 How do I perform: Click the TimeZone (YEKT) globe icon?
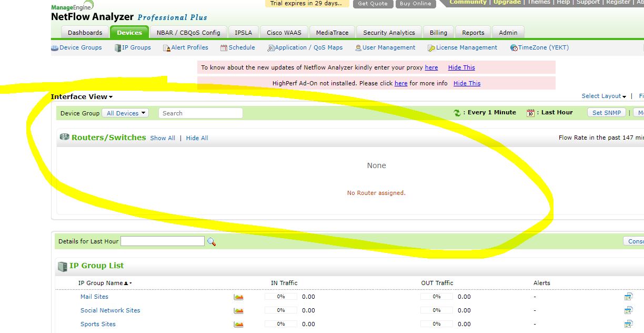[x=514, y=48]
